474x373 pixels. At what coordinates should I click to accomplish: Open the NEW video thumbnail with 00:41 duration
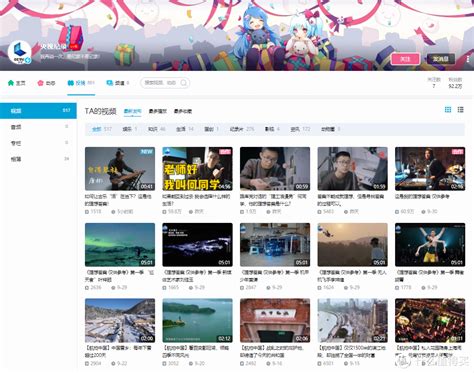click(x=120, y=169)
